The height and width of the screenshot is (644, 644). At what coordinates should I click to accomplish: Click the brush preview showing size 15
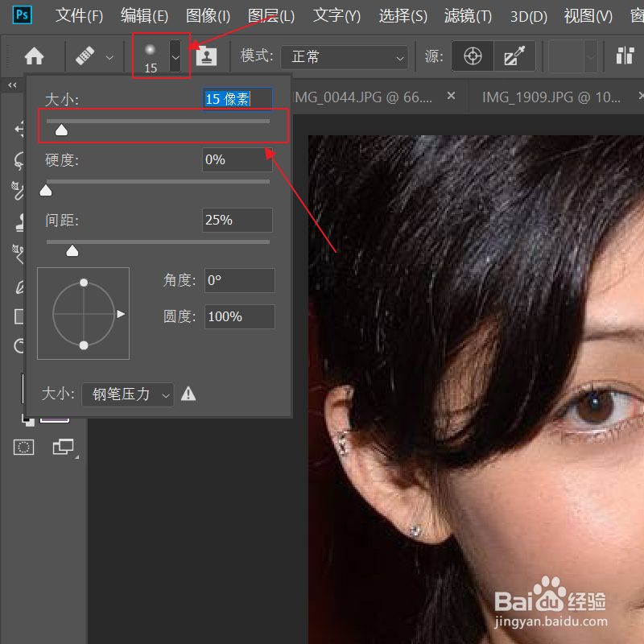point(151,56)
